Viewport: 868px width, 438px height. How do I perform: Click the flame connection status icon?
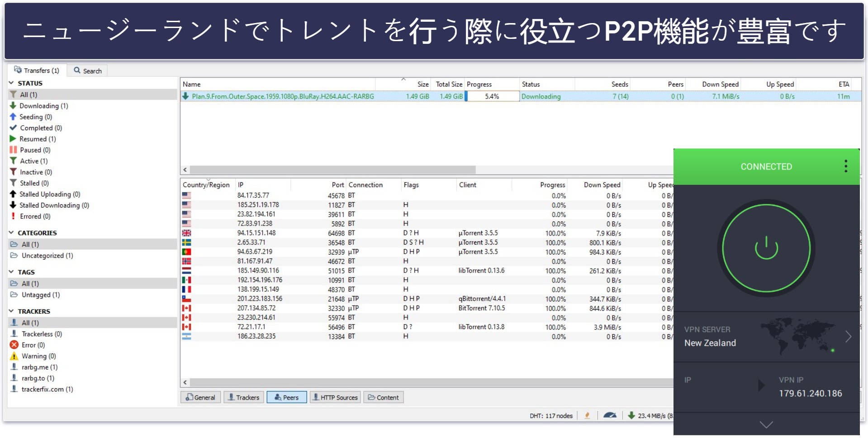[587, 415]
